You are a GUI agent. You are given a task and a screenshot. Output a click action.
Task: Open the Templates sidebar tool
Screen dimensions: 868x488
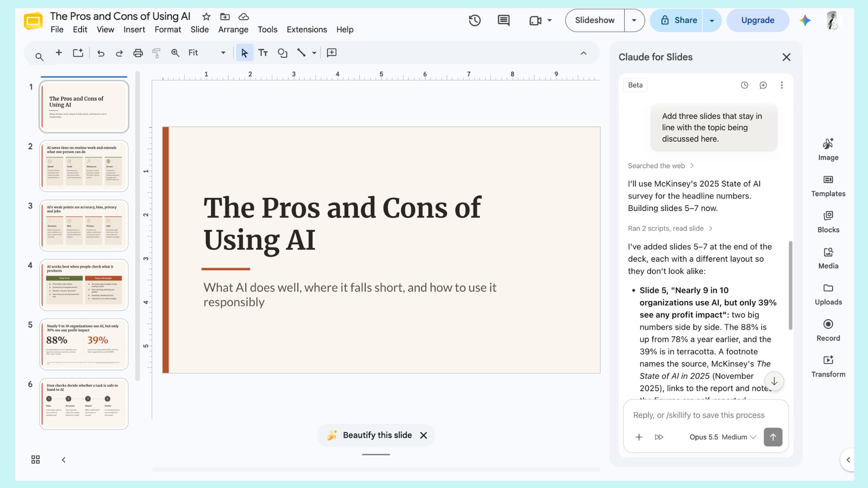[828, 186]
